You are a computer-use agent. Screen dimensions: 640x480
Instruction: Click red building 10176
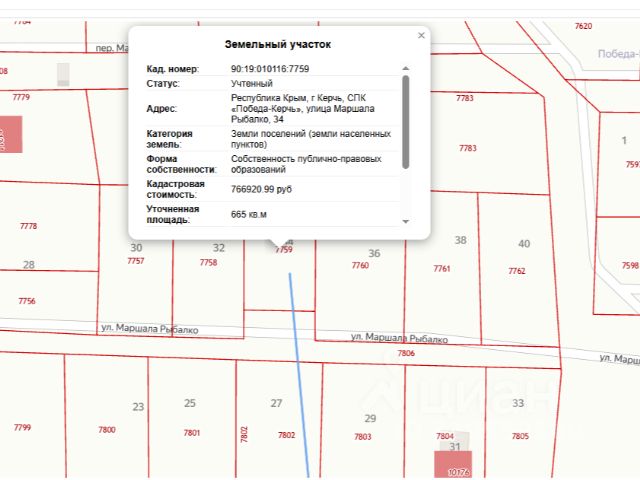click(x=453, y=464)
